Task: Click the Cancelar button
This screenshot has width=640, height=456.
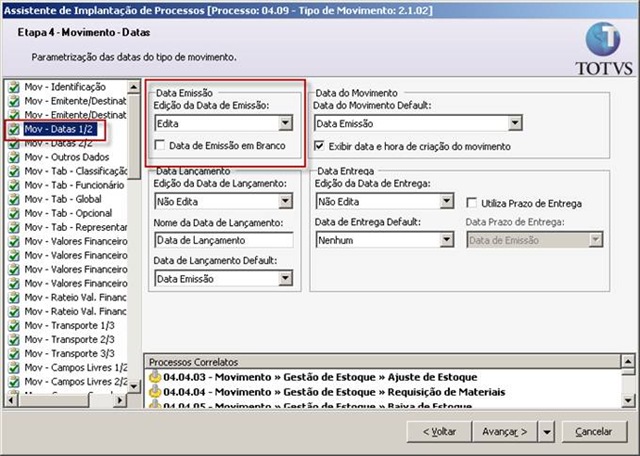Action: [x=594, y=432]
